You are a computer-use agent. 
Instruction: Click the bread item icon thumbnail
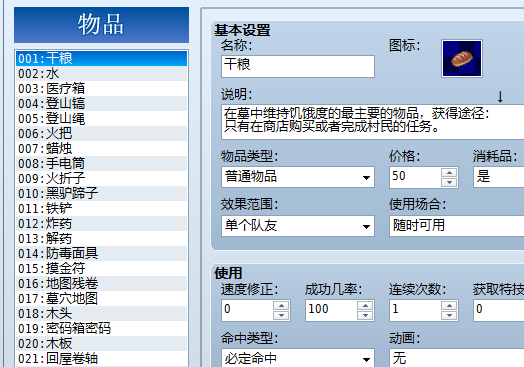(x=462, y=58)
